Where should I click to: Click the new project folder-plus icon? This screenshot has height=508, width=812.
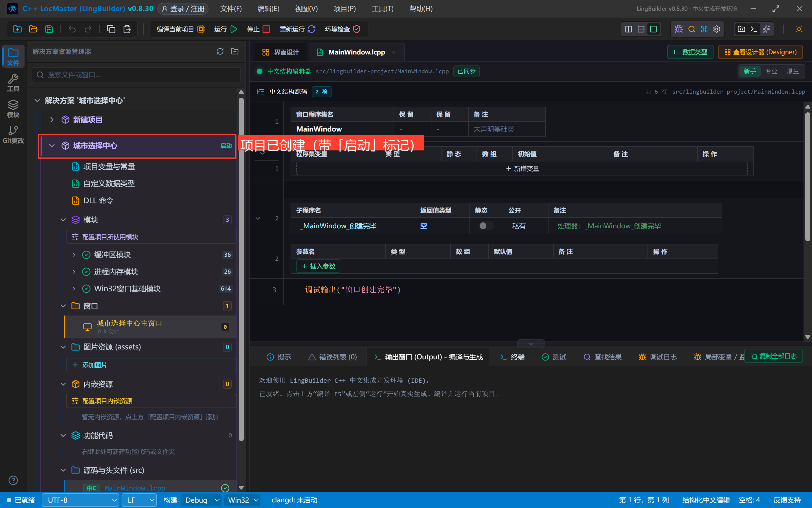click(x=17, y=29)
